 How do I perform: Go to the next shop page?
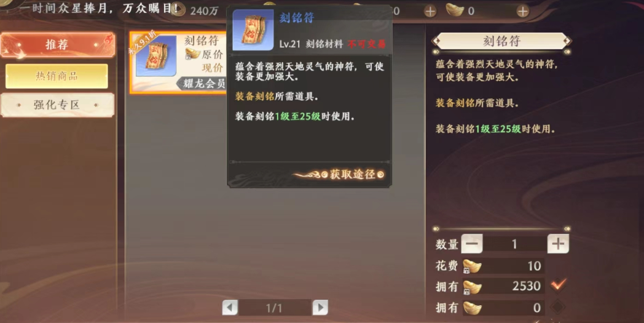pyautogui.click(x=320, y=308)
